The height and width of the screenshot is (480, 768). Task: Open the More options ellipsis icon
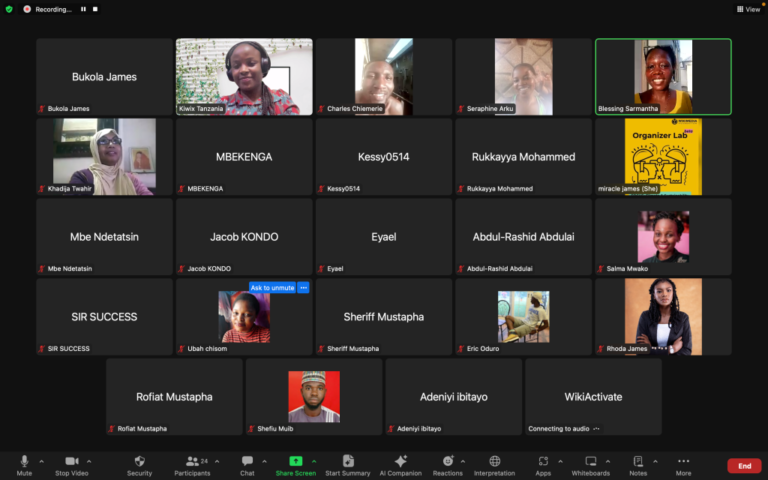coord(683,461)
